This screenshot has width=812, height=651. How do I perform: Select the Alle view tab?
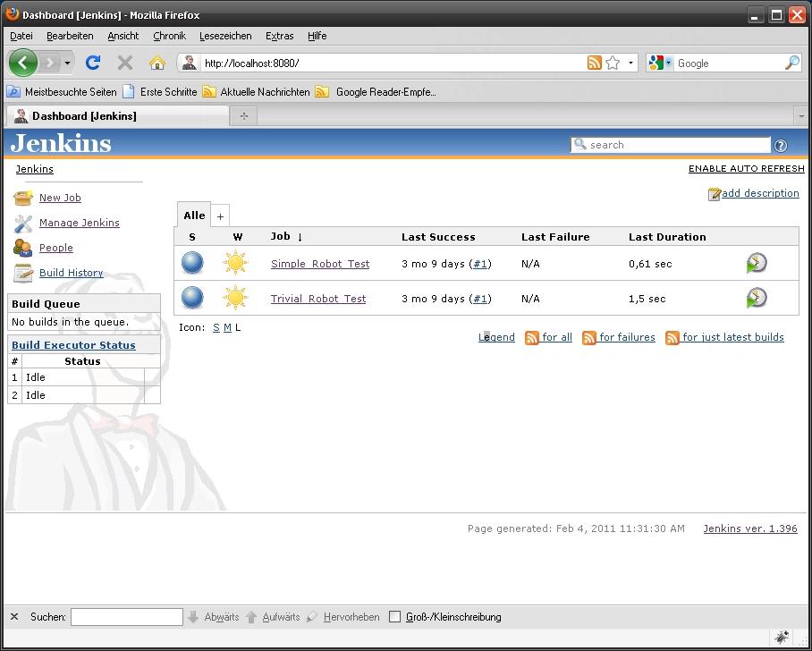click(194, 216)
